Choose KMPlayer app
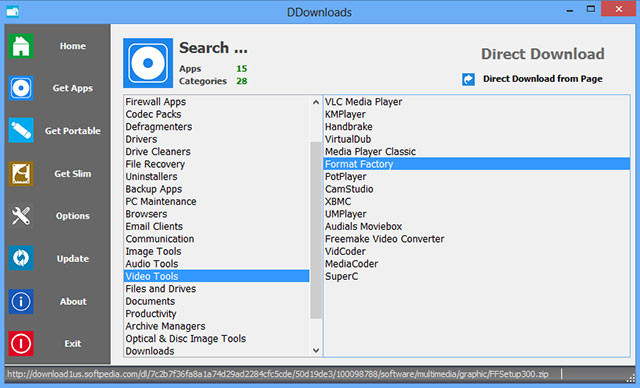Image resolution: width=640 pixels, height=388 pixels. point(477,114)
